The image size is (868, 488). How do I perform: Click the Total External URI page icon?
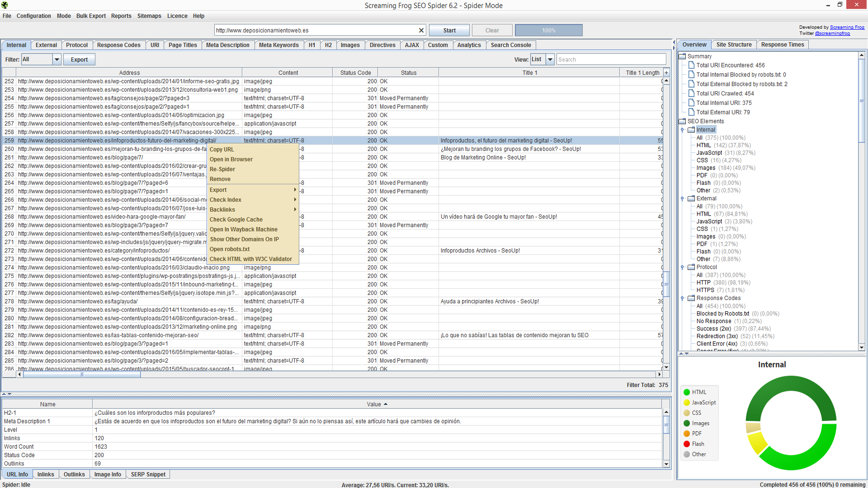(x=691, y=112)
